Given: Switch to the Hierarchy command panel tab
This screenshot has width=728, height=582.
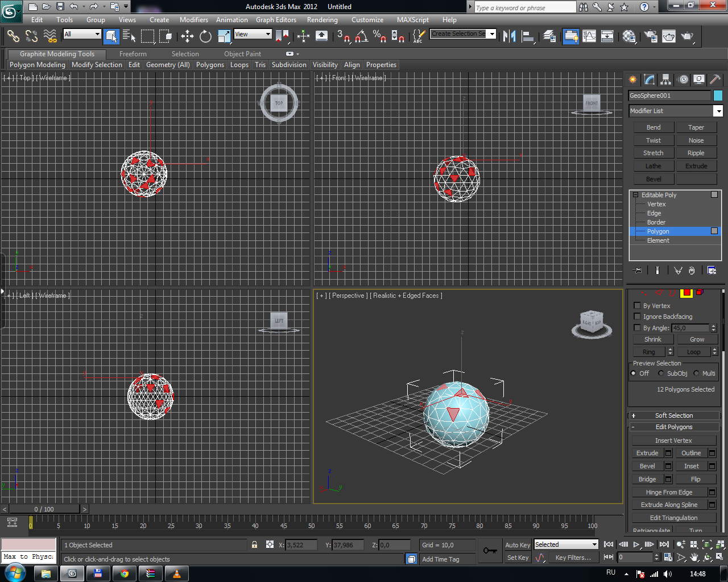Looking at the screenshot, I should [x=665, y=80].
